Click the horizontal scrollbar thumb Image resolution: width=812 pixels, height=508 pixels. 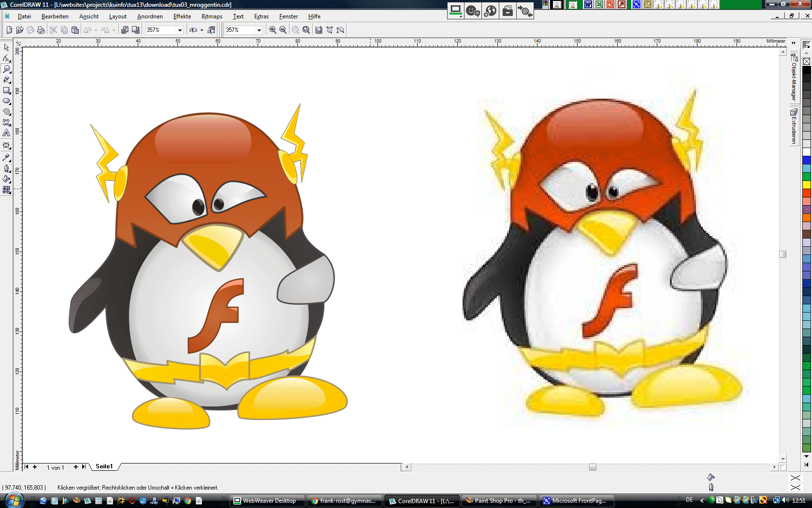pyautogui.click(x=593, y=467)
